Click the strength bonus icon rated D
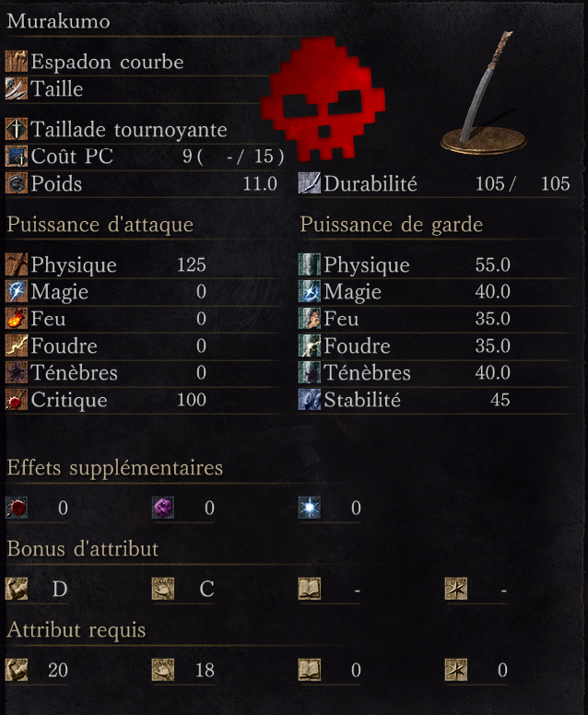This screenshot has height=715, width=588. [17, 589]
